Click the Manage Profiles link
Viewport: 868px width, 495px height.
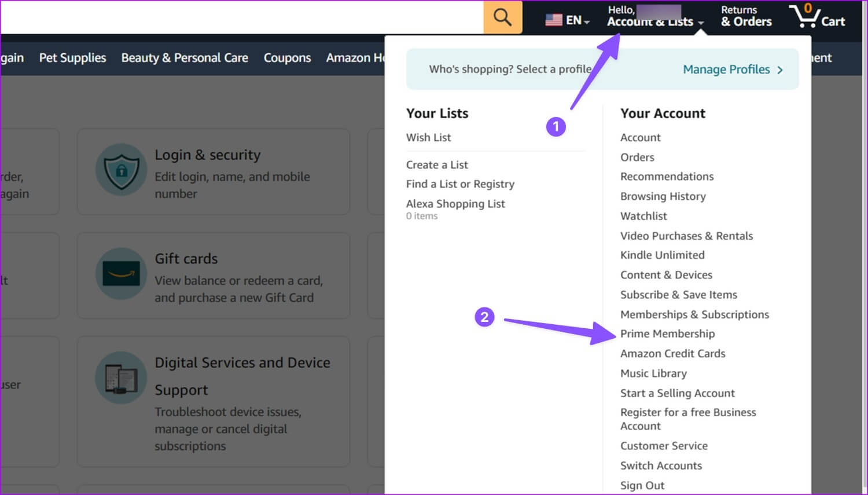726,69
